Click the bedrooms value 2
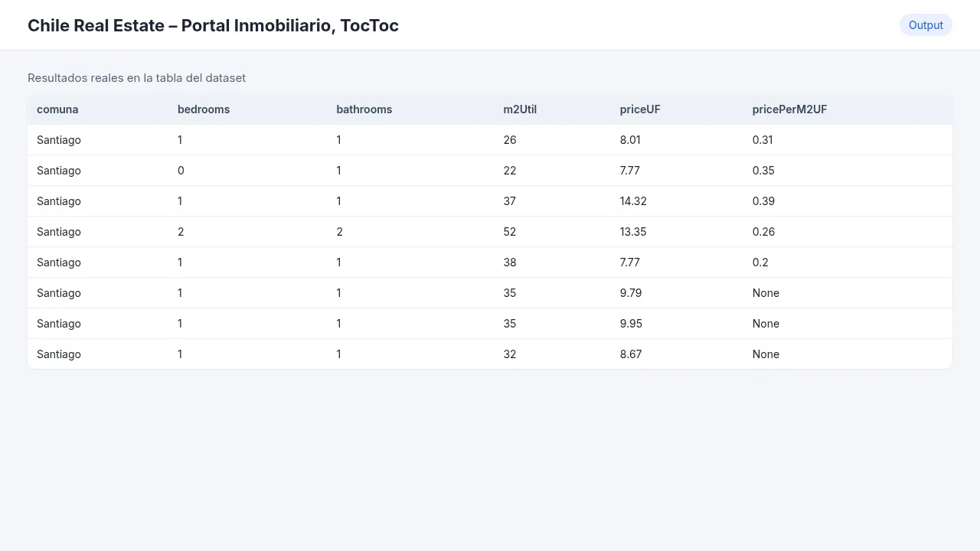Screen dimensions: 980x551 point(181,232)
